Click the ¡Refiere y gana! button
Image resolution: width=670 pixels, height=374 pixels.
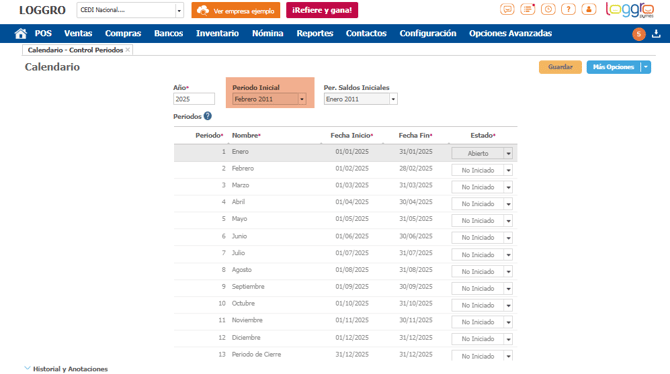coord(322,10)
